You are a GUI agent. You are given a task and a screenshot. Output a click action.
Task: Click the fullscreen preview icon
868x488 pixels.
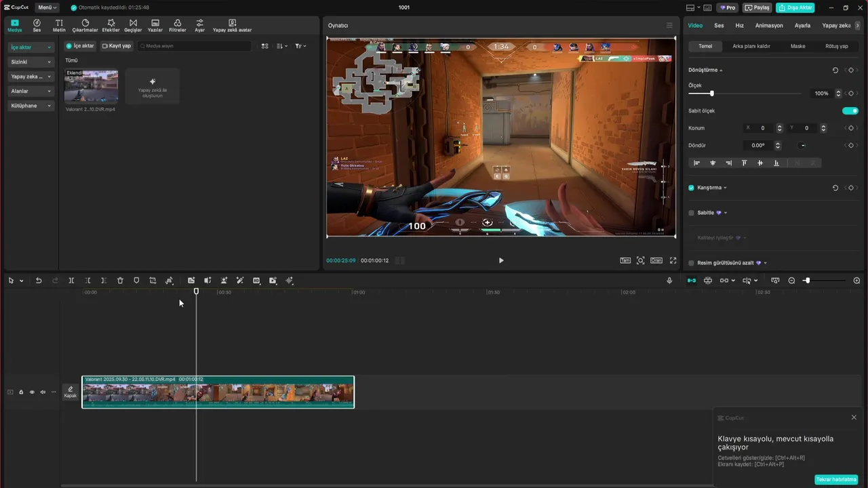(x=673, y=260)
